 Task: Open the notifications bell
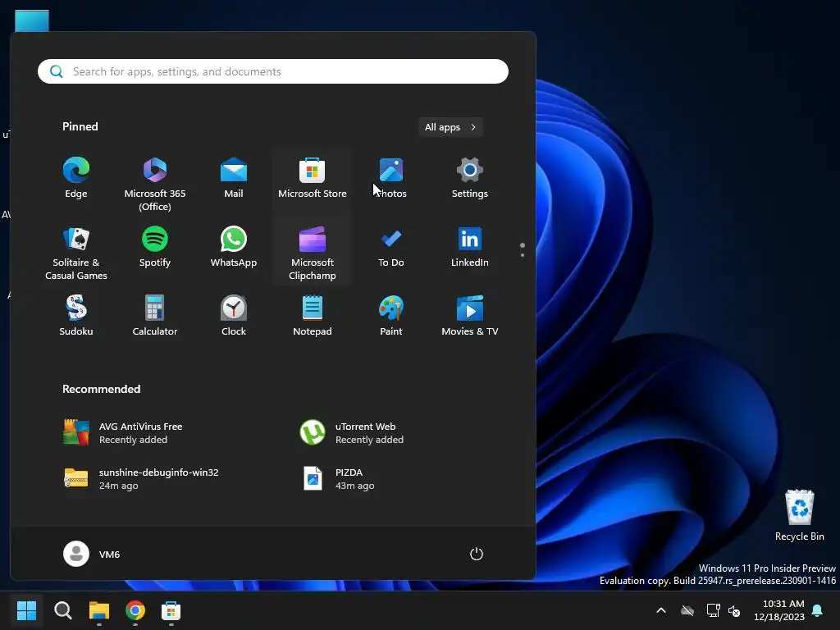(818, 610)
